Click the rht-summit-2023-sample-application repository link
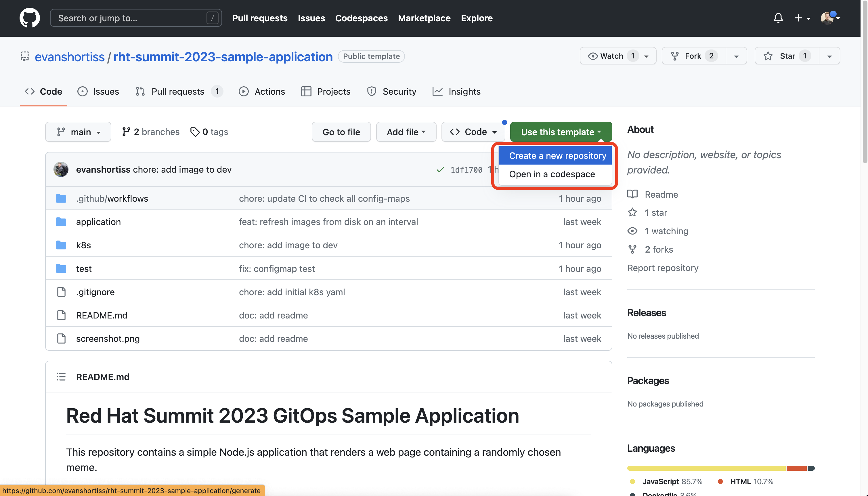 click(223, 57)
